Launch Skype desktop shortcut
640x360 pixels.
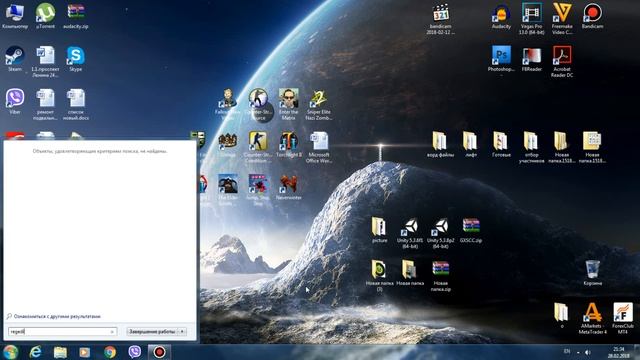coord(76,59)
